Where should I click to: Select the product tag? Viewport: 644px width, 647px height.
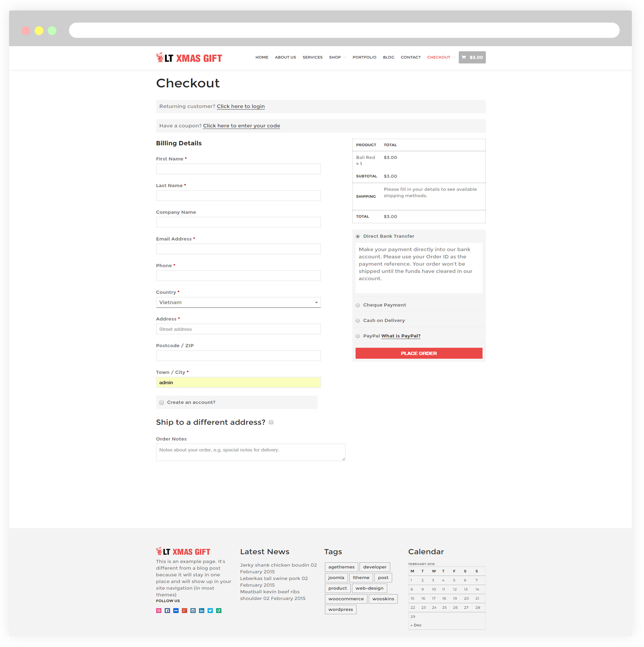(x=338, y=588)
